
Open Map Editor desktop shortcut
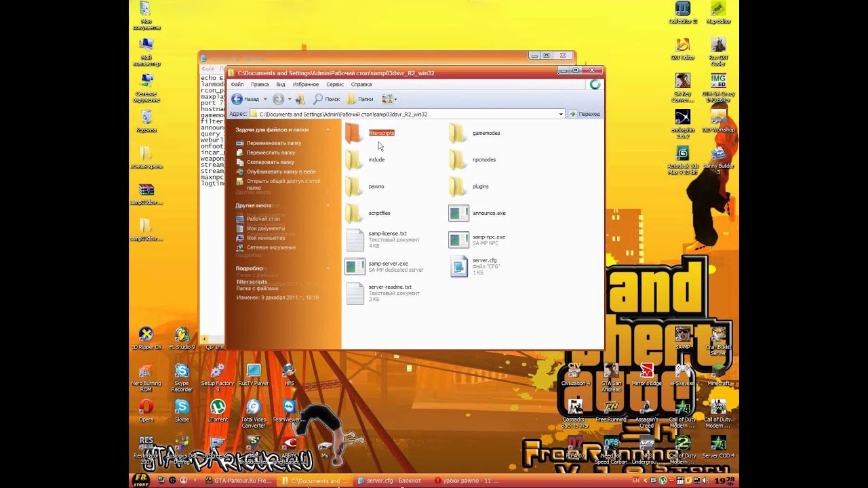pos(718,12)
